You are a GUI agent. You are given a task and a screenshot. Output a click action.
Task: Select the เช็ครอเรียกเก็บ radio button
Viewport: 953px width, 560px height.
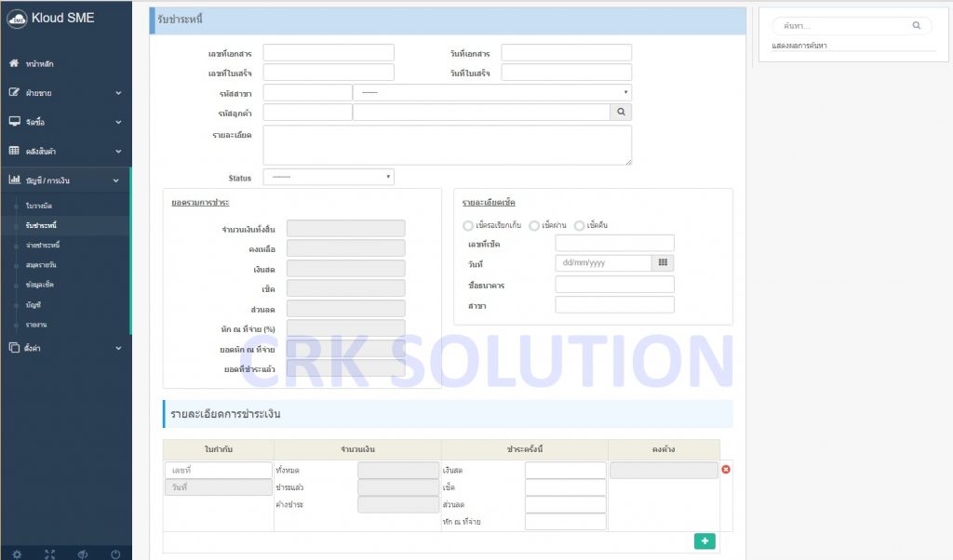point(468,225)
